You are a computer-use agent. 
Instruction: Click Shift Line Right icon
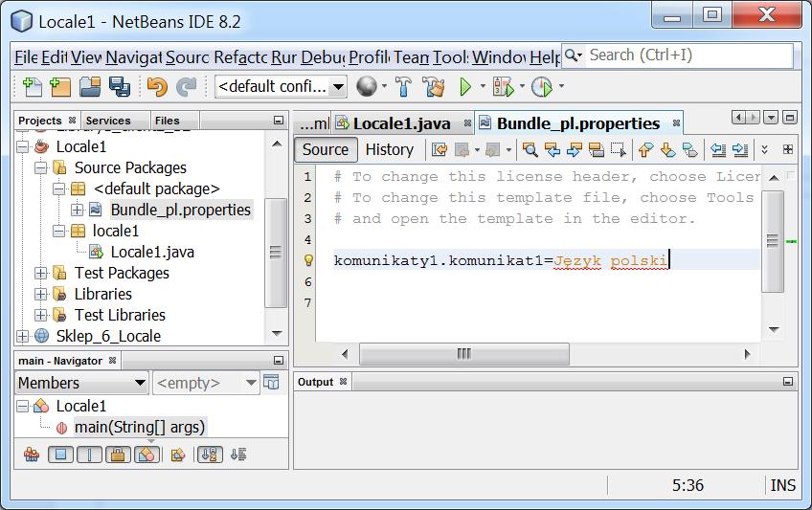[740, 150]
